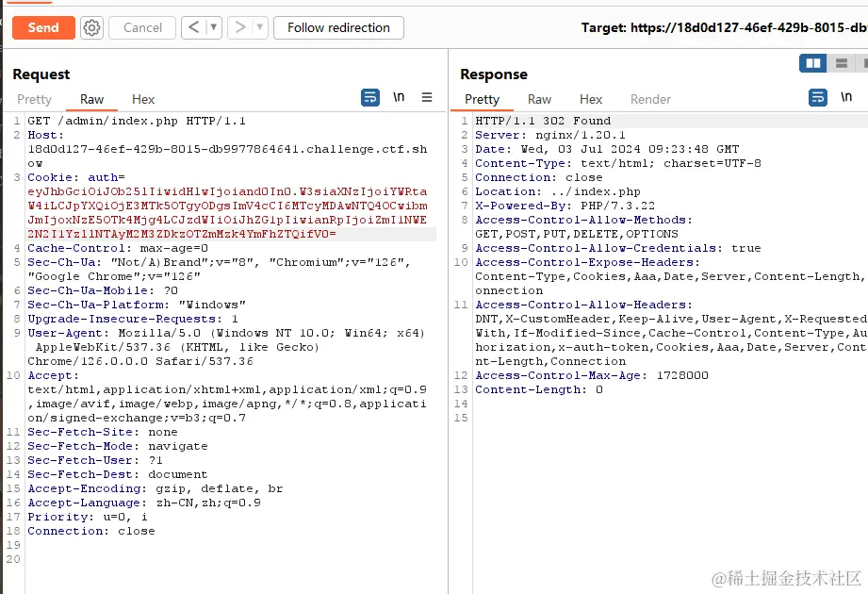Click Content-Type: text/html response header
868x594 pixels.
pos(618,164)
